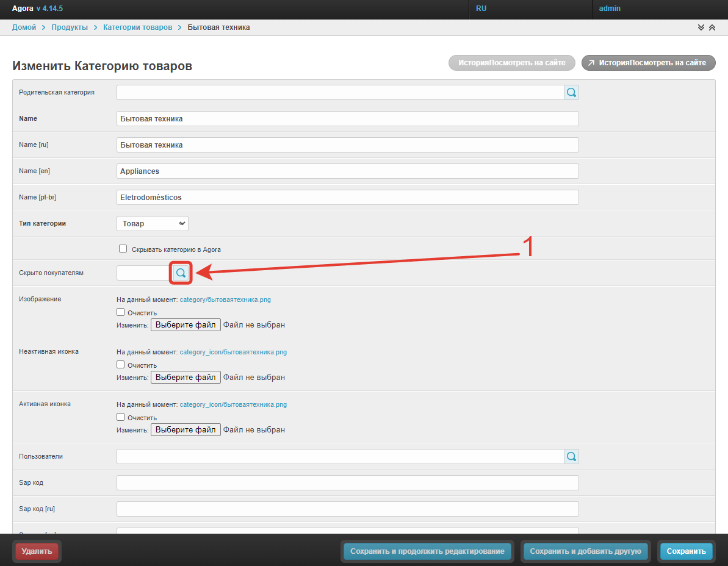Check Очистить under Изображение
The image size is (728, 566).
coord(121,312)
